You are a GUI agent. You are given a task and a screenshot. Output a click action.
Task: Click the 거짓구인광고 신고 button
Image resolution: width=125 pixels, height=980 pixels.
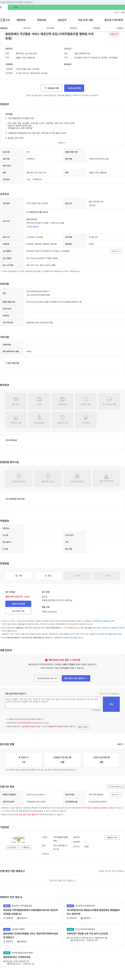[x=115, y=787]
